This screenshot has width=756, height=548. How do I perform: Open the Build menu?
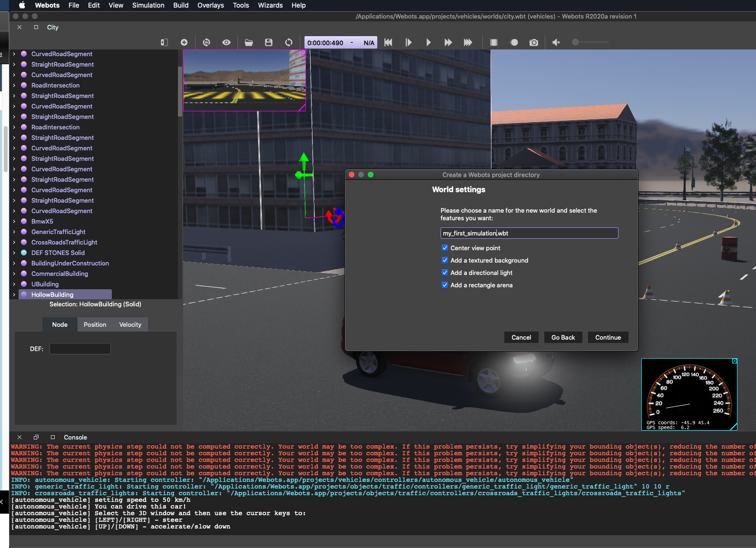tap(181, 5)
